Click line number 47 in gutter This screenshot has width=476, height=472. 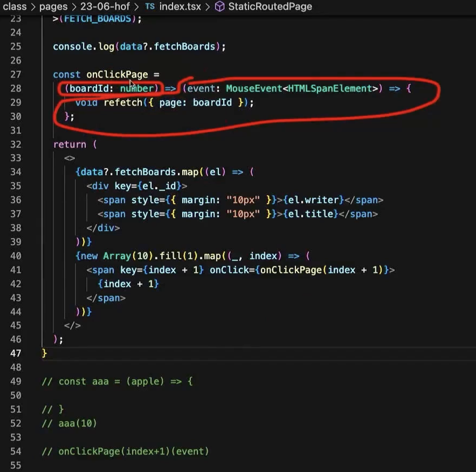(x=16, y=353)
